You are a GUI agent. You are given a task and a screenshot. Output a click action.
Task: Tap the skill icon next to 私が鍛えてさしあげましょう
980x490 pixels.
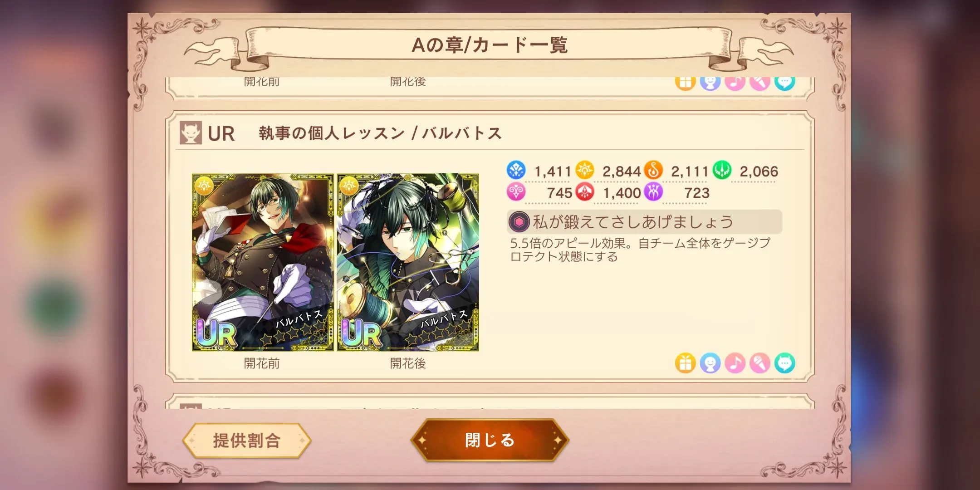click(519, 222)
